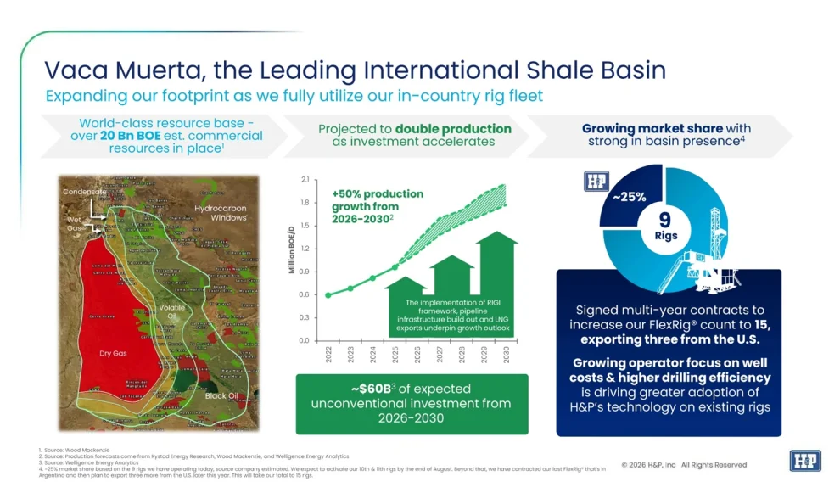Click the tallest green arrow in the production chart
This screenshot has height=504, width=840.
(496, 284)
